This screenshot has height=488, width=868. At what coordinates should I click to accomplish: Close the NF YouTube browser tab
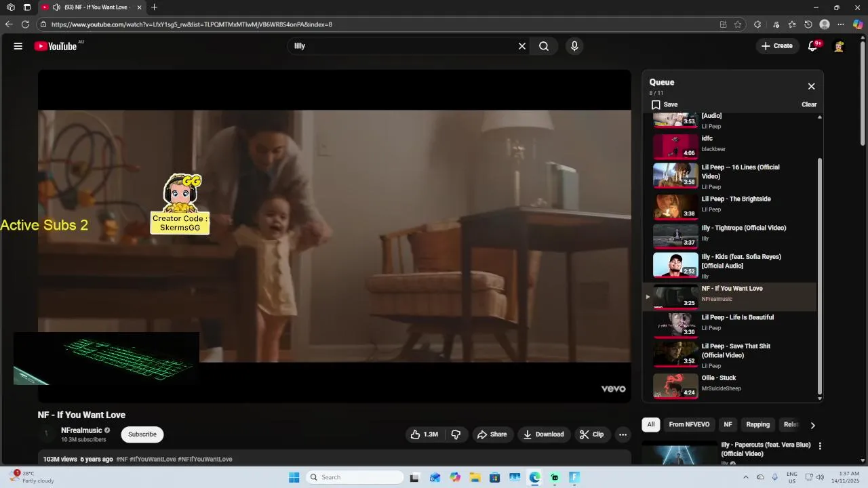point(139,7)
